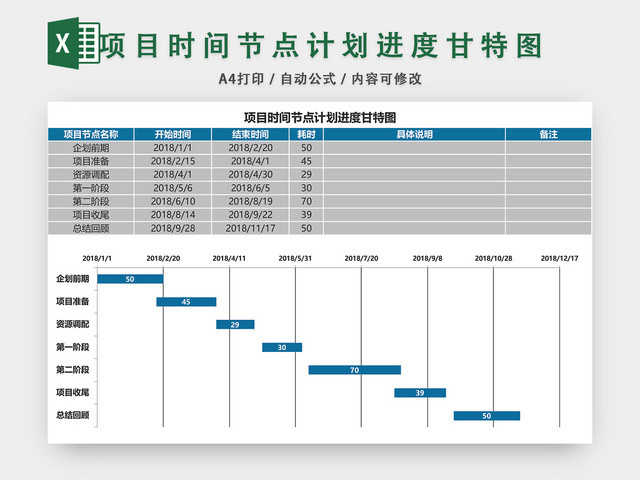Click duration cell 39 in table
640x480 pixels.
[x=306, y=215]
